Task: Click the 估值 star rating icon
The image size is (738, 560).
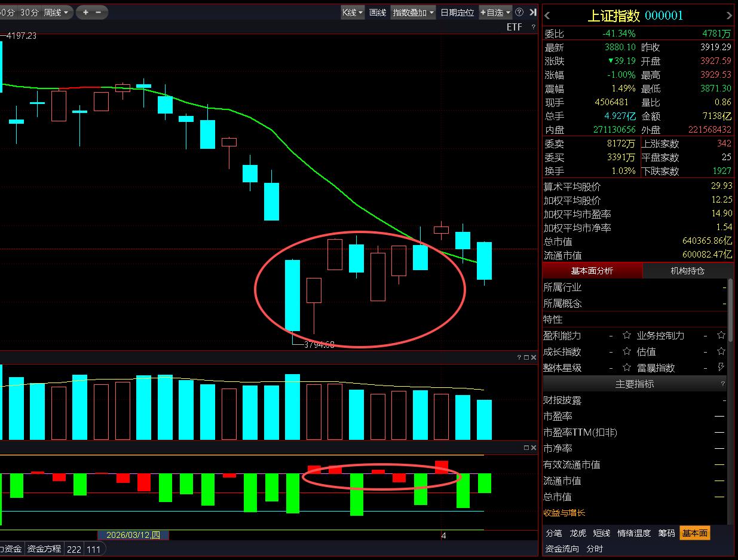Action: click(x=721, y=351)
